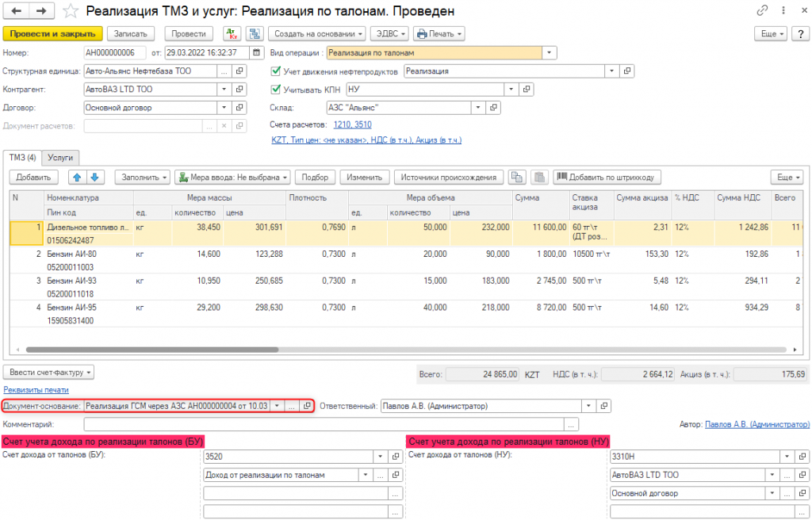Click the barcode icon Добавить по штрихкоду
The image size is (812, 520).
607,178
